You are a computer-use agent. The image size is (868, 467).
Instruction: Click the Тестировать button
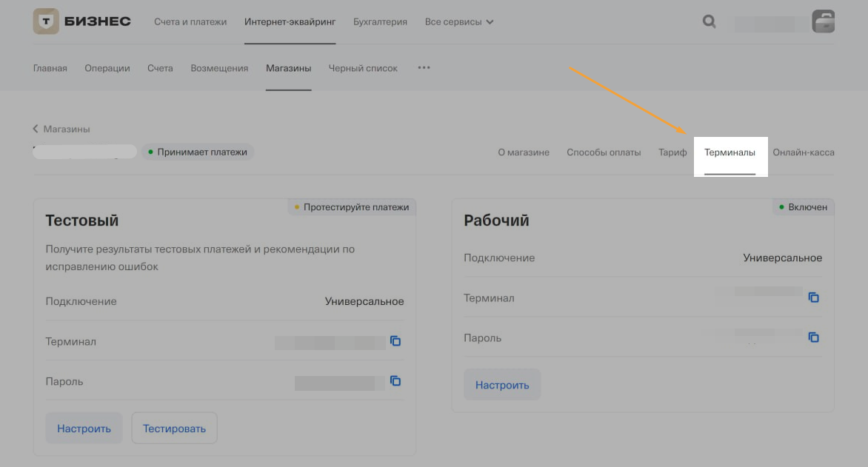point(174,427)
